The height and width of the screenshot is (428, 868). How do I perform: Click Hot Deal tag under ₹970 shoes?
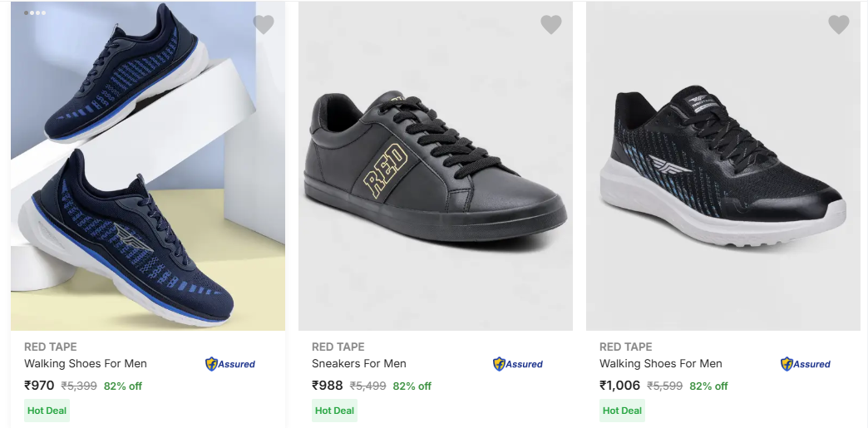[x=47, y=411]
